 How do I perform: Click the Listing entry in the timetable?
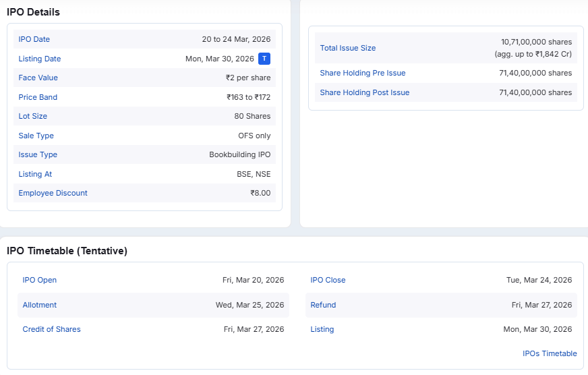322,329
